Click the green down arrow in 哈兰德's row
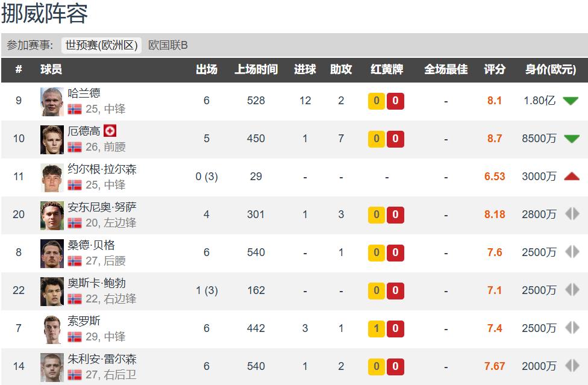588x385 pixels. pos(570,101)
